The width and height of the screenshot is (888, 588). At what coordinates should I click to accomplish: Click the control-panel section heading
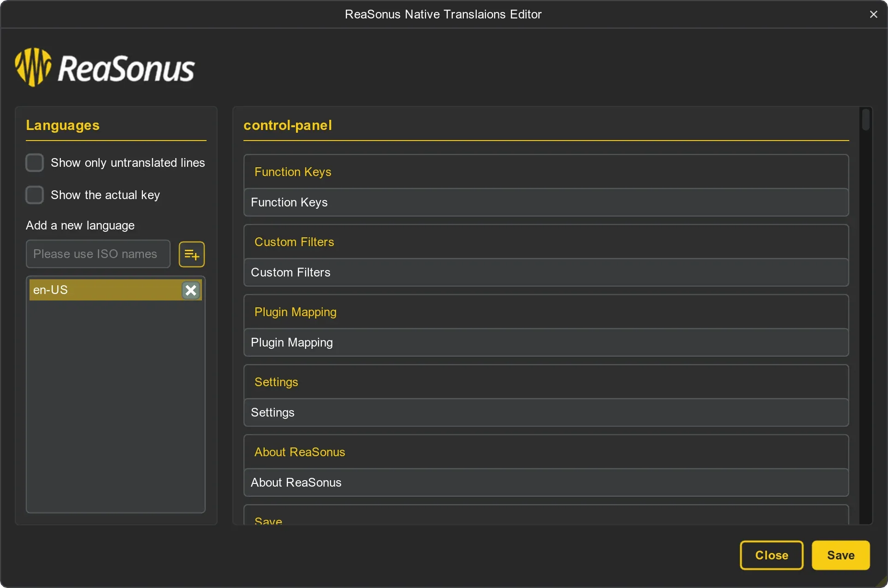tap(288, 125)
